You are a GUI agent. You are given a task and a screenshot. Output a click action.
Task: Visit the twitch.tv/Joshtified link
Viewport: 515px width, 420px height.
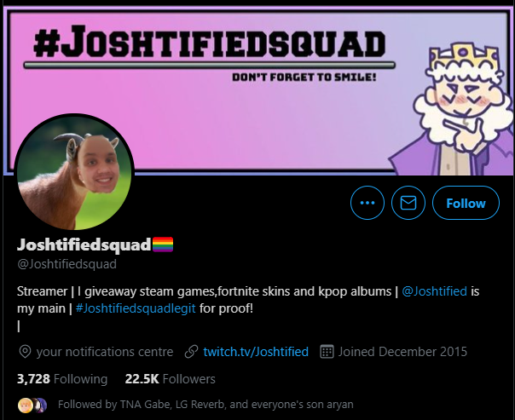click(x=256, y=352)
